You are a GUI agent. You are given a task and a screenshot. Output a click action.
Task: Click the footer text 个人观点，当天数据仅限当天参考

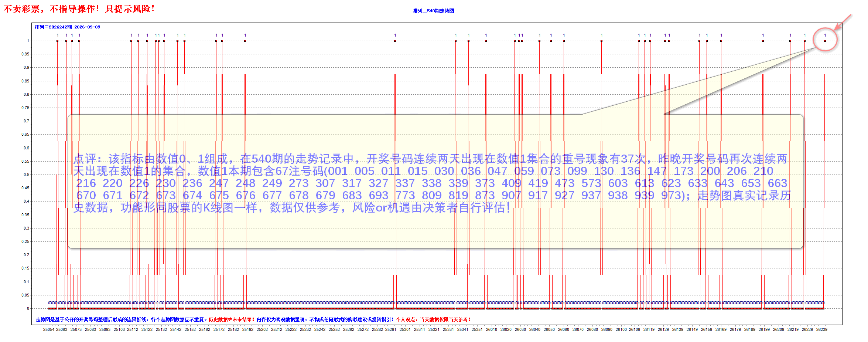432,319
